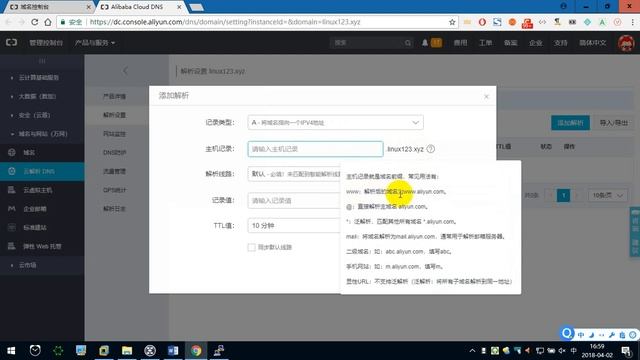Click the 导入/导出 button

tap(613, 122)
